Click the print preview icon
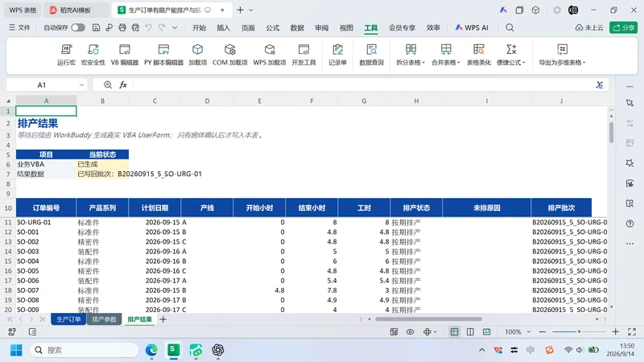This screenshot has width=644, height=362. point(135,27)
